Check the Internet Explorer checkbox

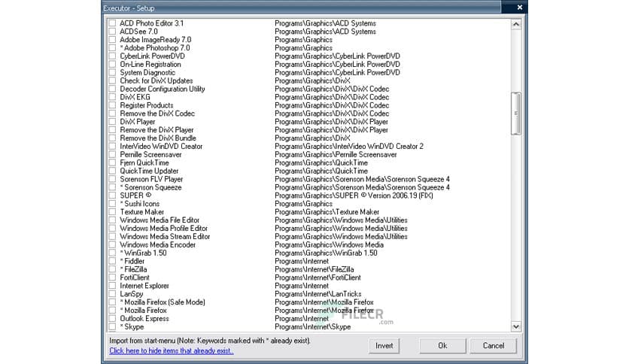pos(112,286)
